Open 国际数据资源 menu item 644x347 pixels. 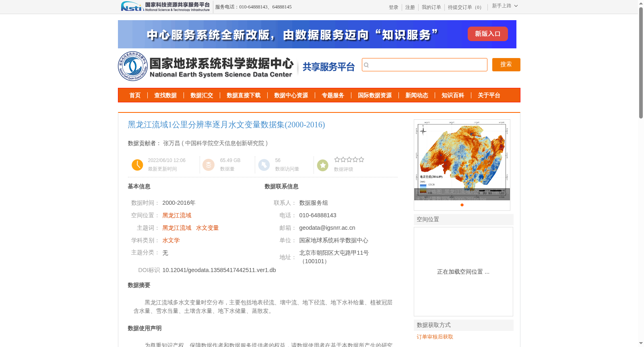coord(375,95)
